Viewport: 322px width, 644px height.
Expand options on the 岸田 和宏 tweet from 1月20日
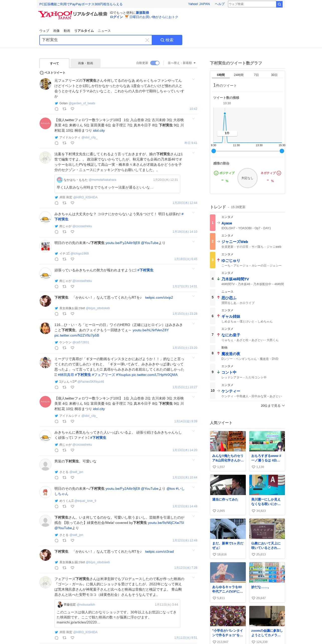193,153
